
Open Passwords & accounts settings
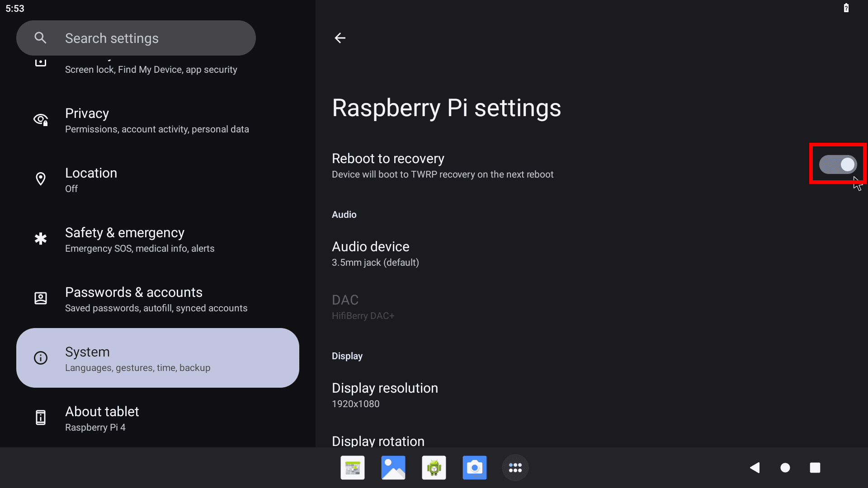click(x=158, y=299)
